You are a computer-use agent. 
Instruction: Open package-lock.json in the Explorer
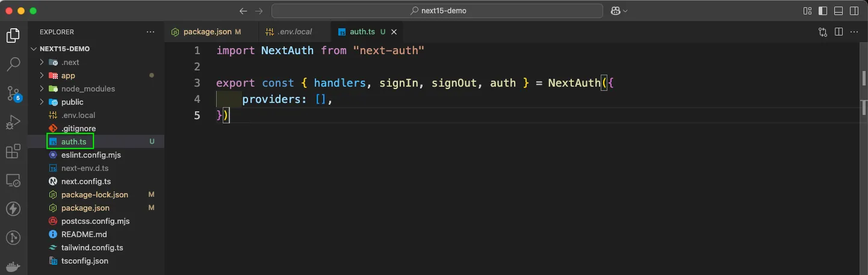tap(96, 194)
